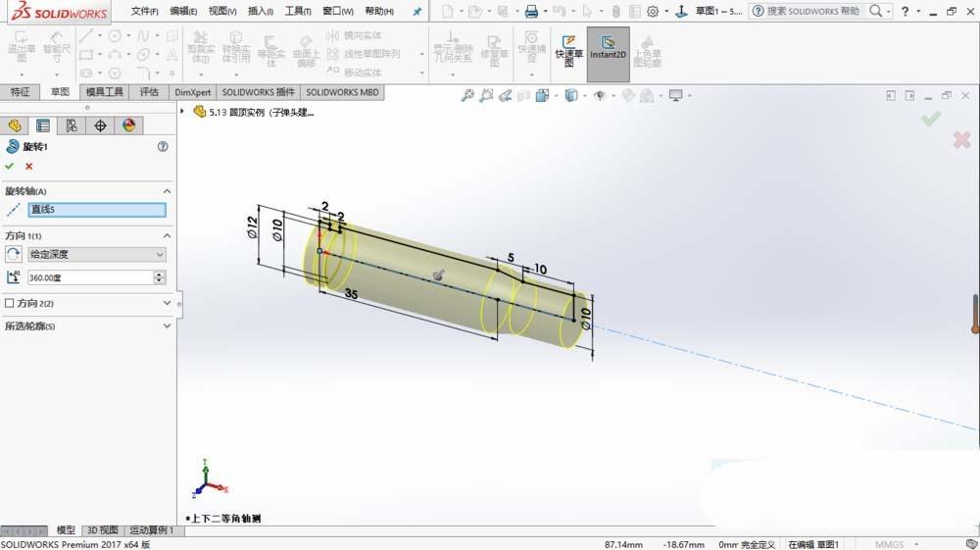
Task: Click the part icon for 5.13 圆顶实例
Action: (x=199, y=111)
